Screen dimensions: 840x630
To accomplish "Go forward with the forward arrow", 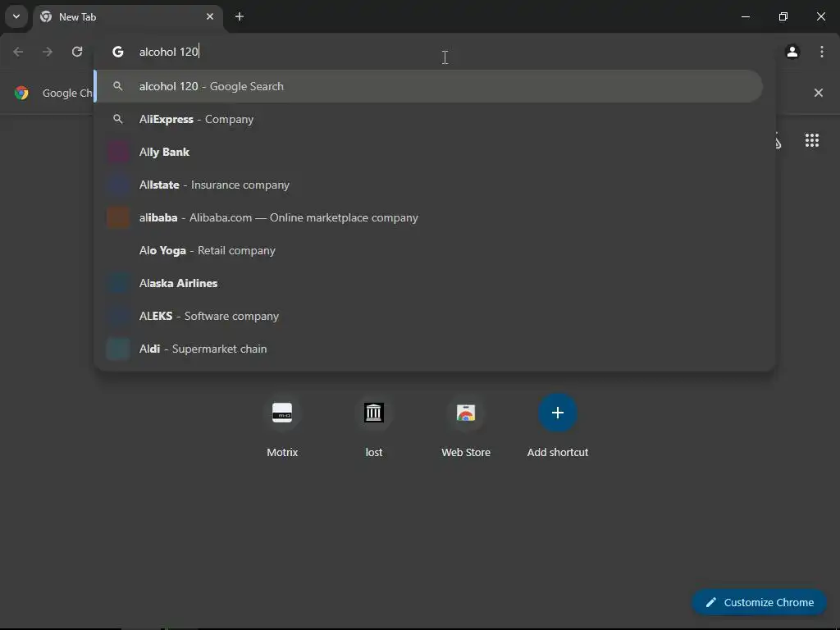I will [x=48, y=52].
